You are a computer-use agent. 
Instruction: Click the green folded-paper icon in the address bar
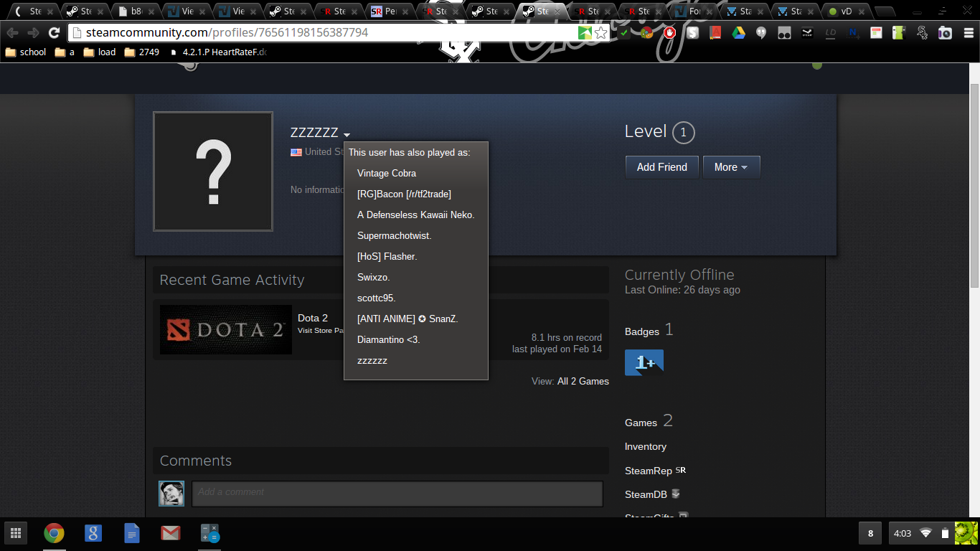pos(585,33)
